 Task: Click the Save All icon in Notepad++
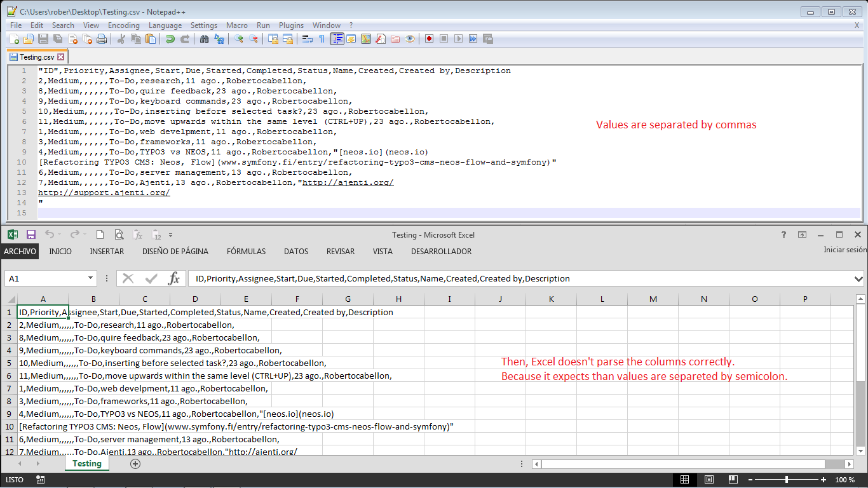tap(58, 39)
